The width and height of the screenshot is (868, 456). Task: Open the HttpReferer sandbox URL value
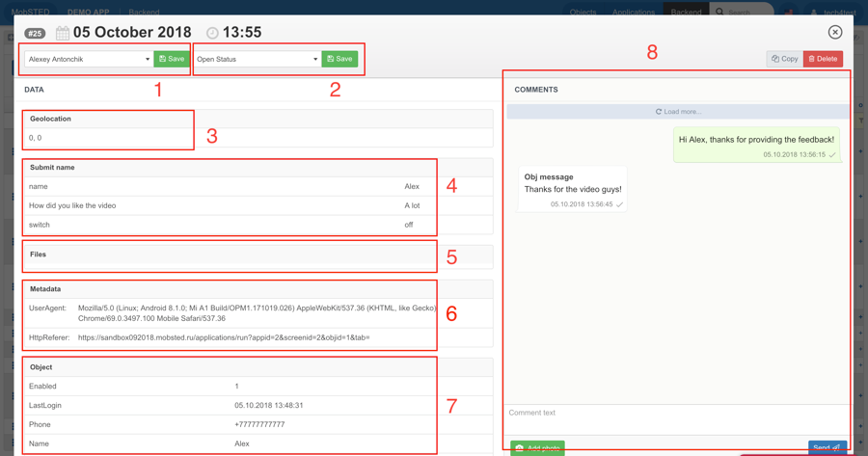tap(224, 338)
